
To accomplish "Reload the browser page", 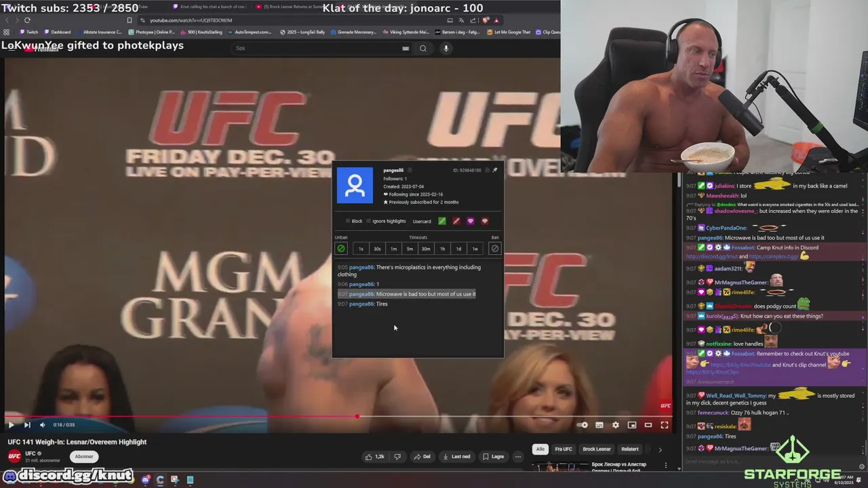I will tap(27, 20).
